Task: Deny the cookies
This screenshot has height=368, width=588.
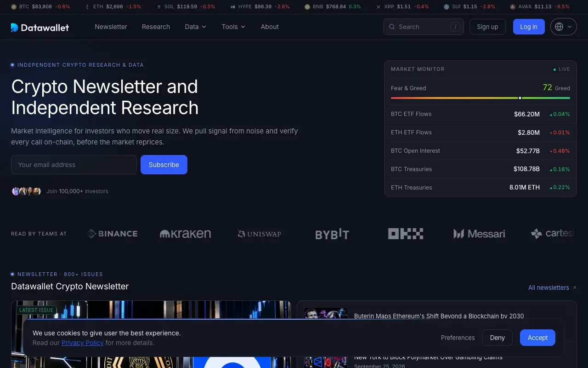Action: [x=498, y=338]
